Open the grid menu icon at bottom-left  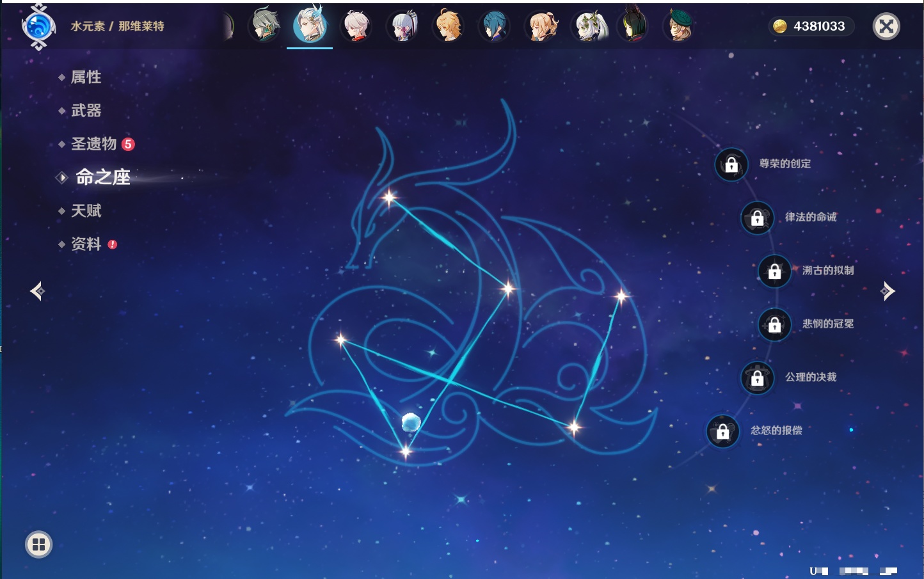point(38,544)
